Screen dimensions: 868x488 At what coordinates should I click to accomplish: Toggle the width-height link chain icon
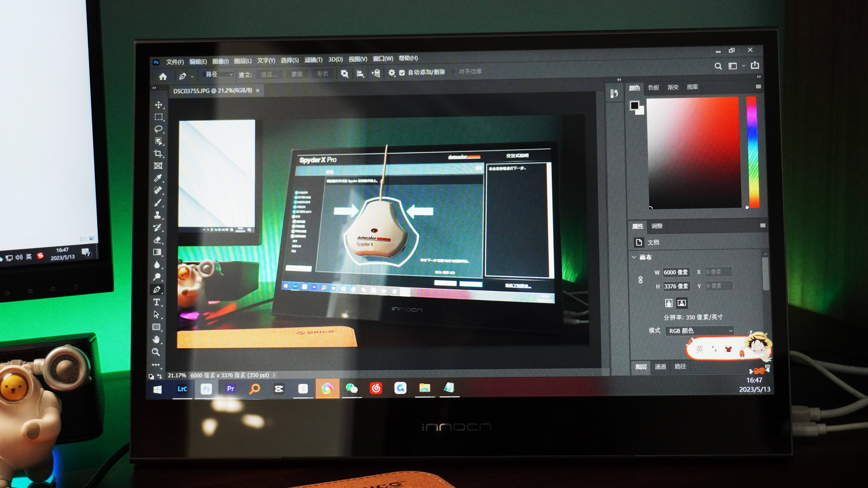click(x=641, y=280)
